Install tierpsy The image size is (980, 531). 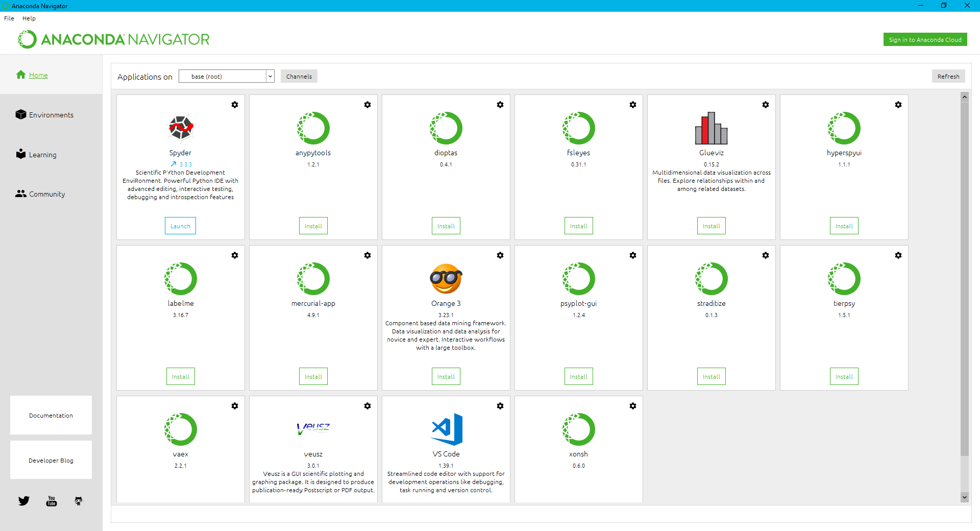(844, 377)
